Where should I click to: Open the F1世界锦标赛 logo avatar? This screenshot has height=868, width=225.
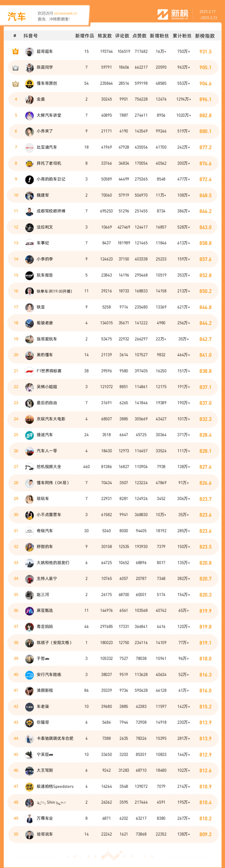click(30, 371)
